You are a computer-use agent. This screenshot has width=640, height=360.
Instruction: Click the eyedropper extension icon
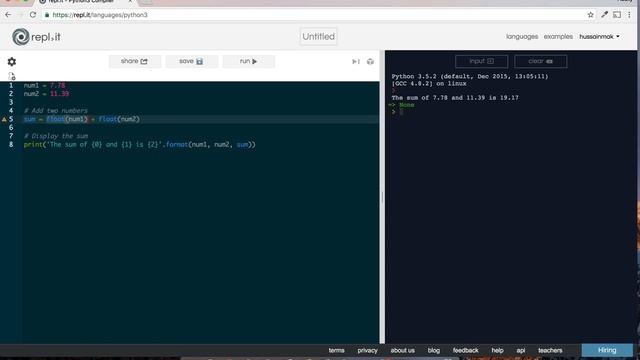[604, 15]
